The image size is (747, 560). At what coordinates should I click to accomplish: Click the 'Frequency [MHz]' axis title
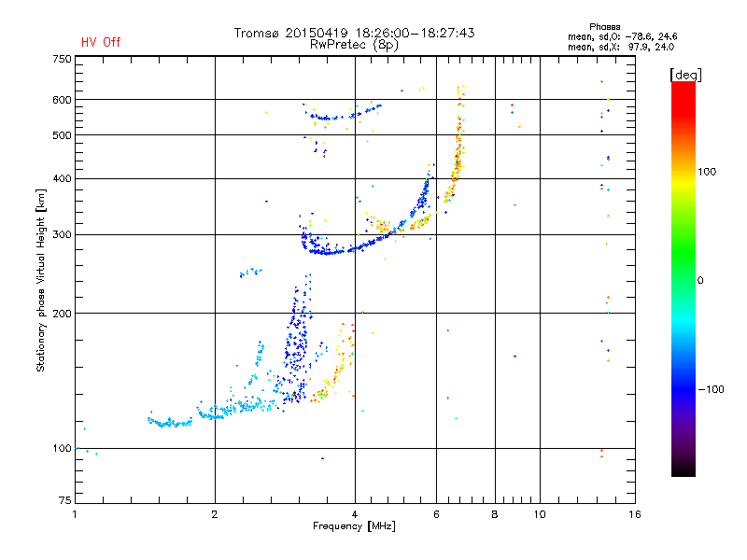(354, 526)
